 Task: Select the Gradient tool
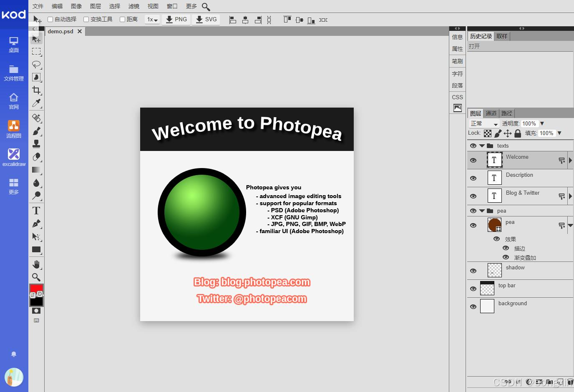pyautogui.click(x=36, y=170)
